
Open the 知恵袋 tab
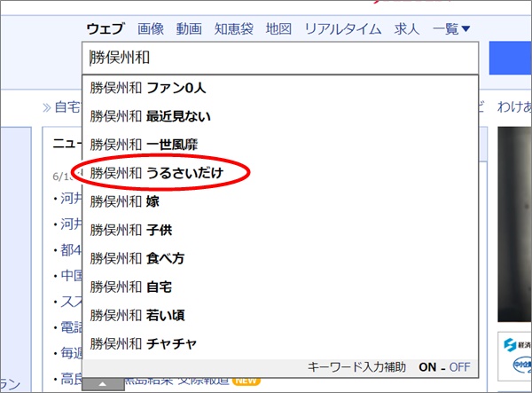click(234, 28)
